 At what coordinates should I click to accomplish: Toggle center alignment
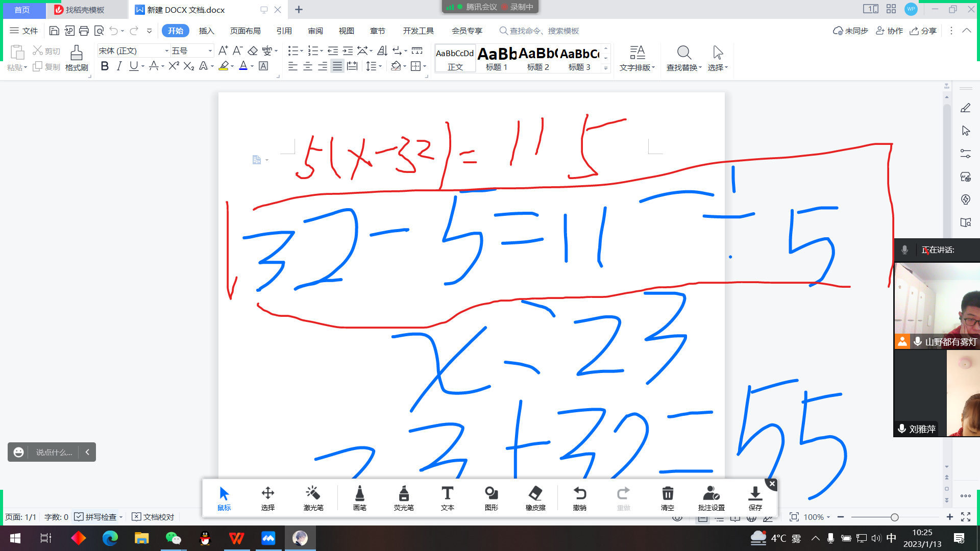coord(308,66)
